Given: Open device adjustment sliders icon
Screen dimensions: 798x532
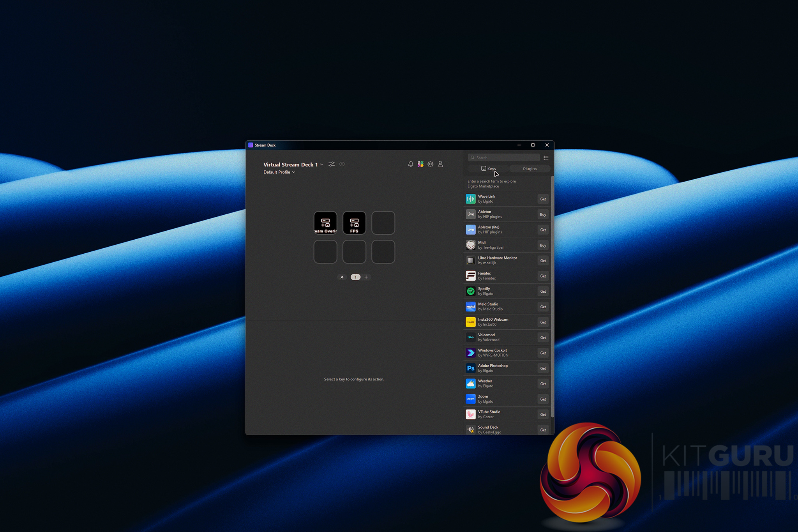Looking at the screenshot, I should coord(332,164).
